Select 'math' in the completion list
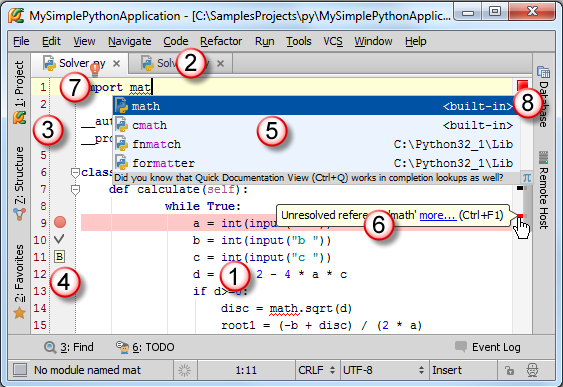 (316, 106)
